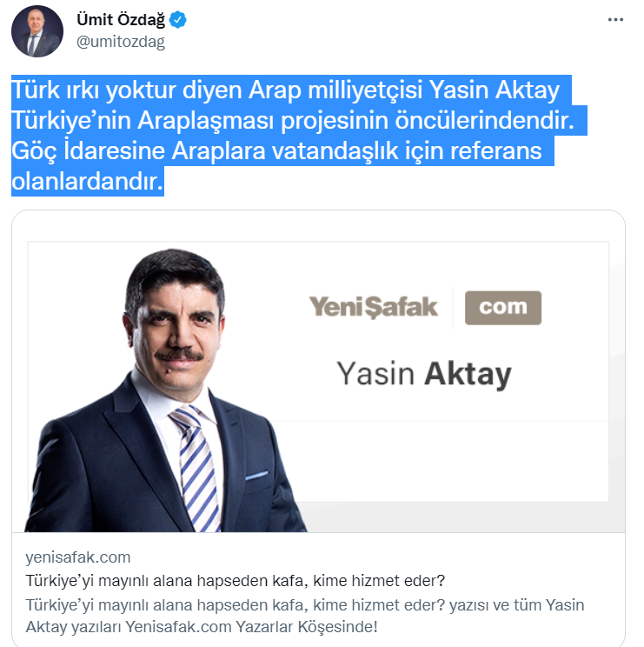Click the display name Ümit Özdağ
This screenshot has height=647, width=644.
121,19
